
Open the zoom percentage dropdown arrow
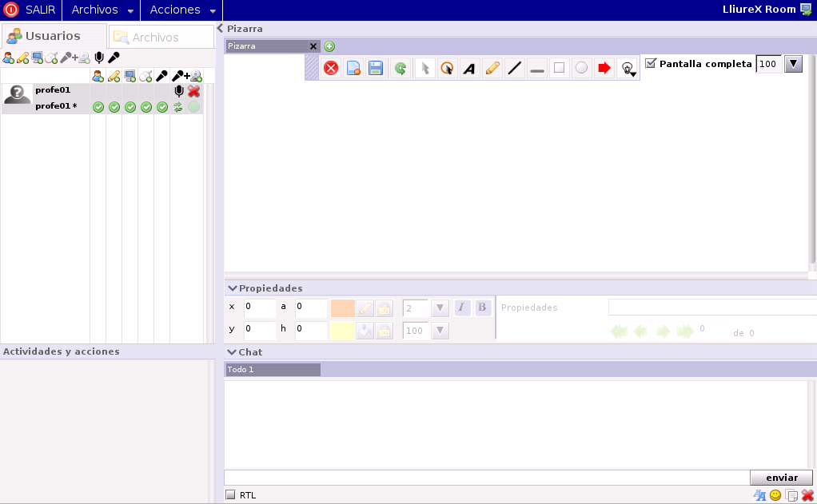793,64
